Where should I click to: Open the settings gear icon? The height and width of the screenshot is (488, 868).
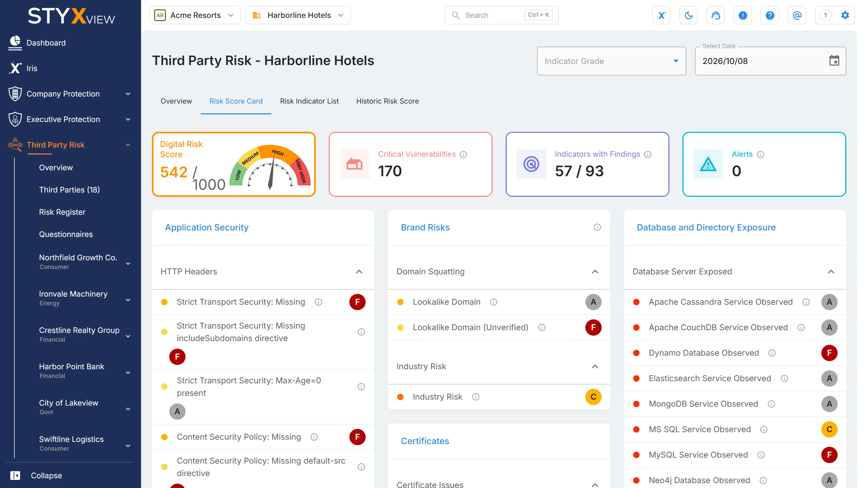(x=845, y=15)
